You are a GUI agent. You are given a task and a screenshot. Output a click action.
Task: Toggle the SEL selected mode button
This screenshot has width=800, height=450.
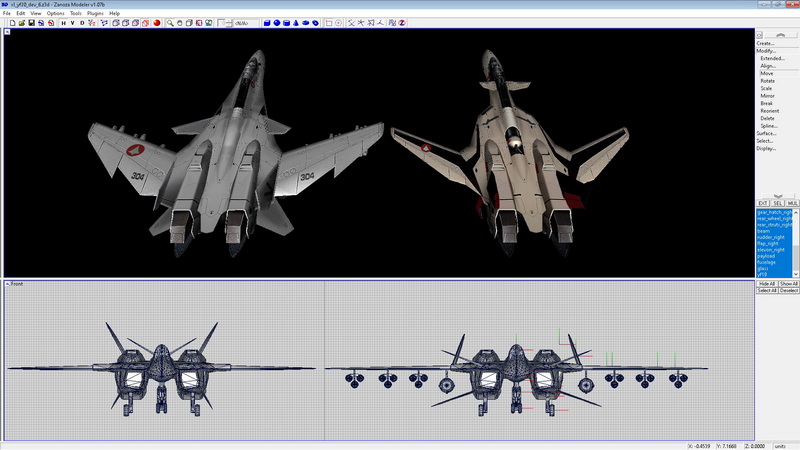pos(777,203)
